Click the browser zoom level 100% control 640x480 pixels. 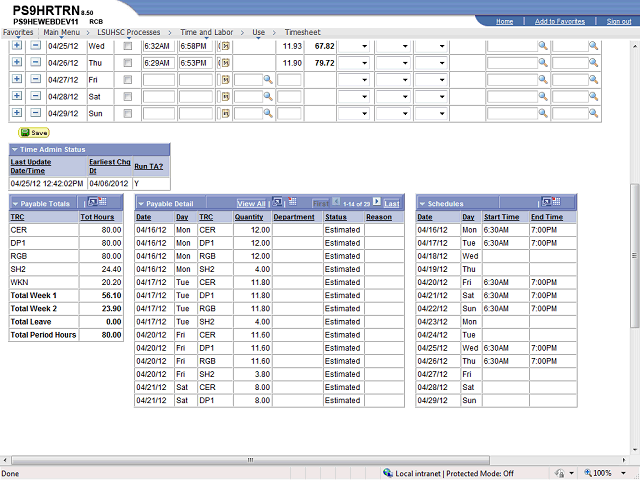(x=604, y=473)
